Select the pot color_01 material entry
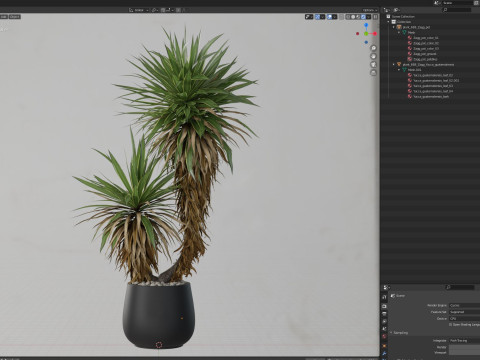Viewport: 480px width, 360px height. [x=426, y=38]
